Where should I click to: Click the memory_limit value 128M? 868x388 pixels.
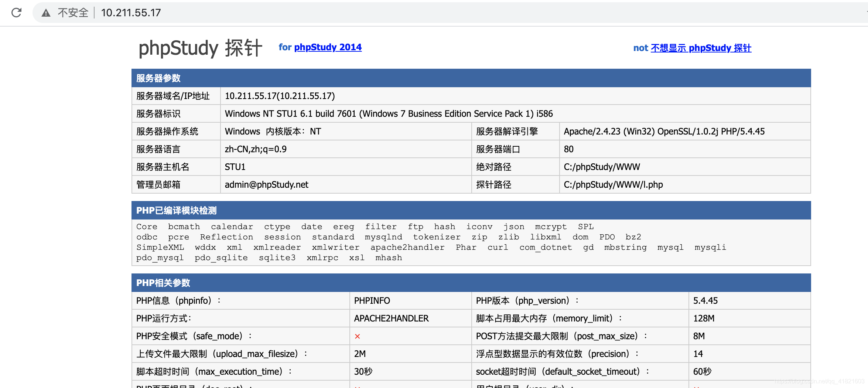704,319
